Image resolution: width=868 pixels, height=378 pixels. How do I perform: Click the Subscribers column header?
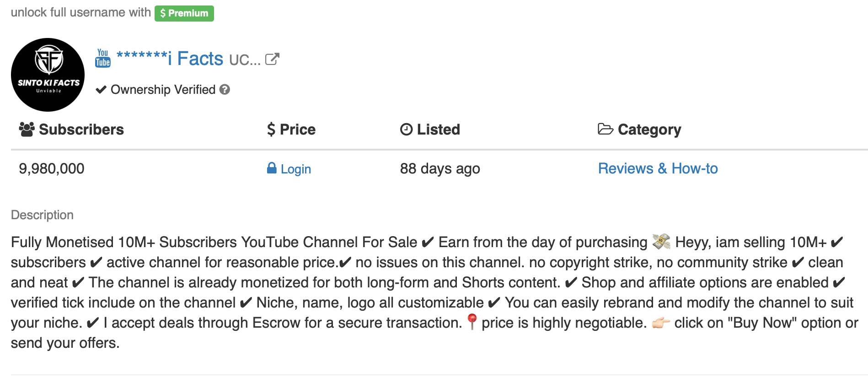[x=81, y=130]
